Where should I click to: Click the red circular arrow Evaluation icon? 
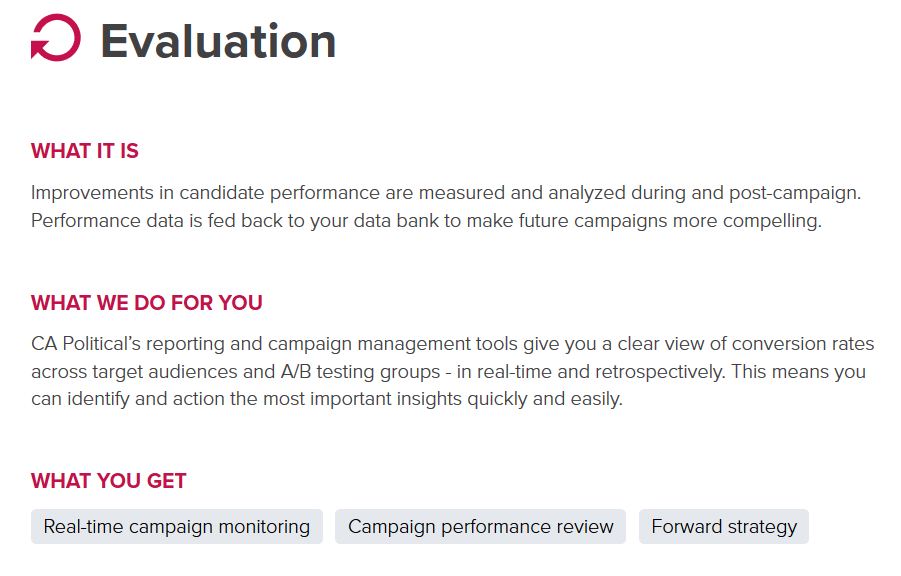(55, 39)
